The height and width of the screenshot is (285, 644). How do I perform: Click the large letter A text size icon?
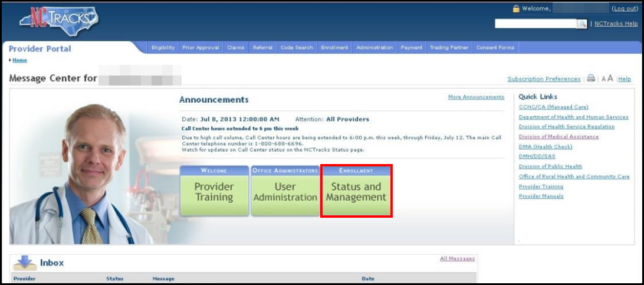pos(610,78)
